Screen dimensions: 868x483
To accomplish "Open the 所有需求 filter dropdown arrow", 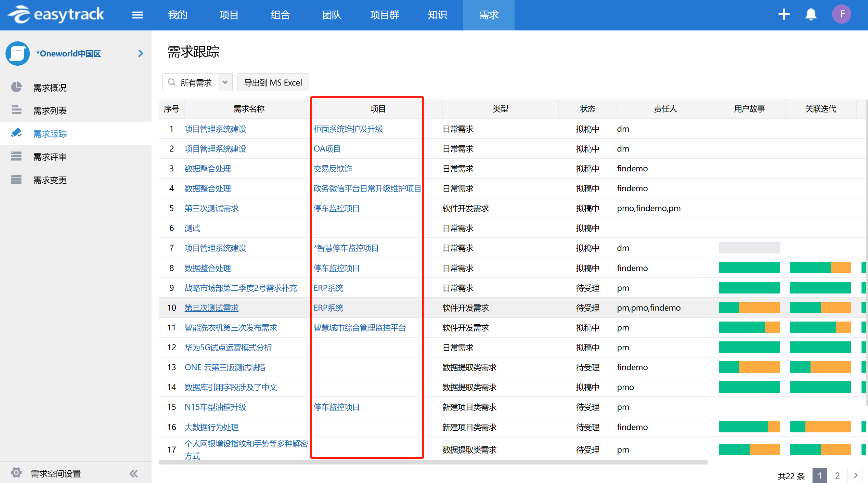I will (x=225, y=82).
